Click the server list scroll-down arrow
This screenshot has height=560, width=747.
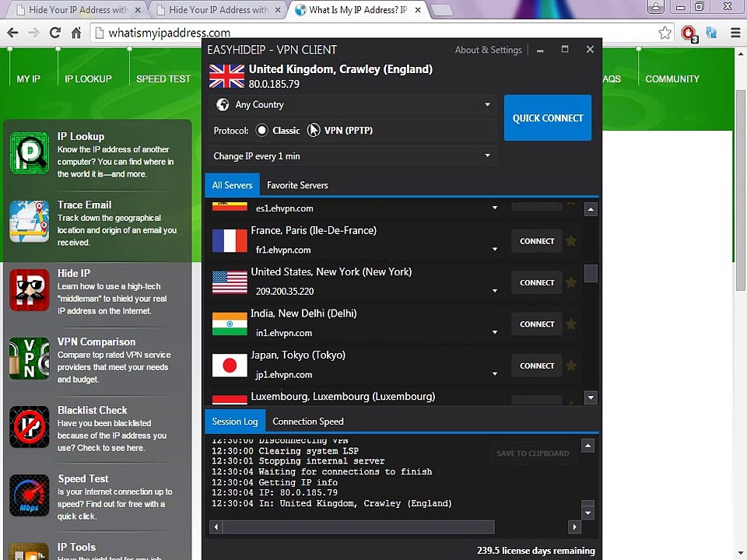point(591,397)
